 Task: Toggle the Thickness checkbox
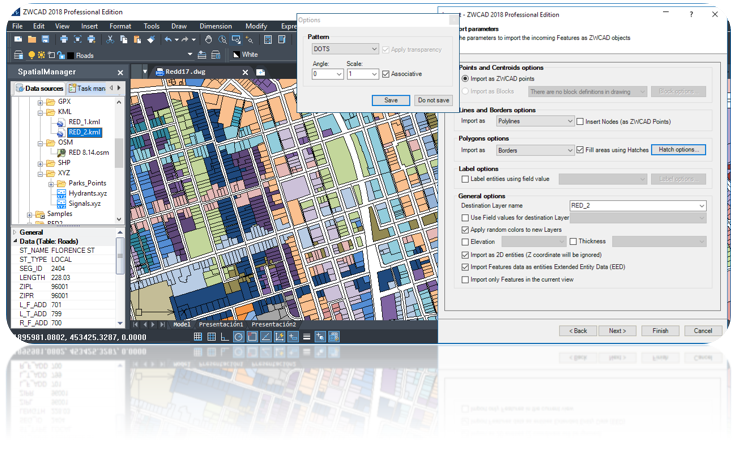coord(573,241)
